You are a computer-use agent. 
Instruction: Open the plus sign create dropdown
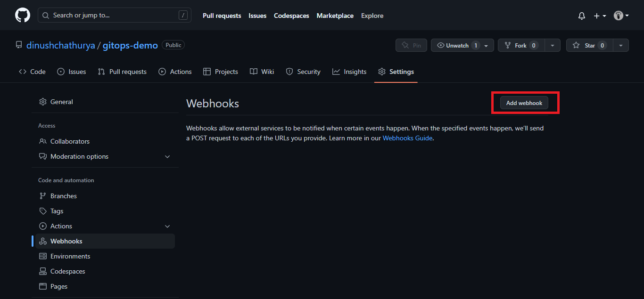coord(599,16)
